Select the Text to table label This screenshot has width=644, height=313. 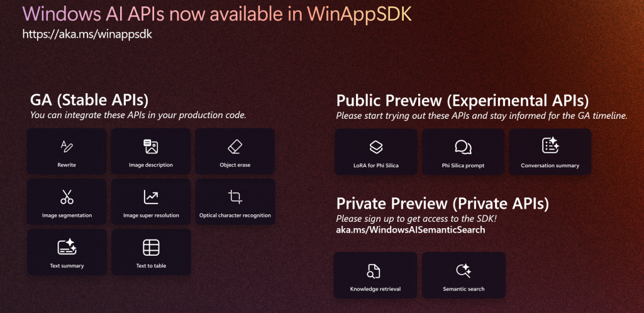pyautogui.click(x=151, y=266)
